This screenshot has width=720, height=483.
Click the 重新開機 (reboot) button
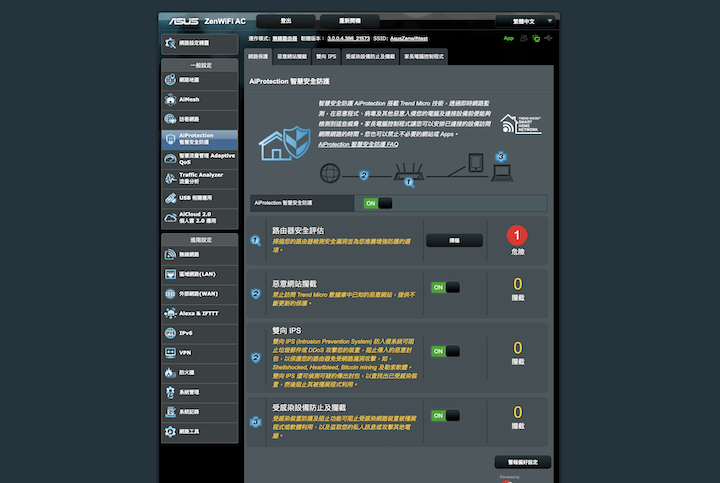pos(350,21)
